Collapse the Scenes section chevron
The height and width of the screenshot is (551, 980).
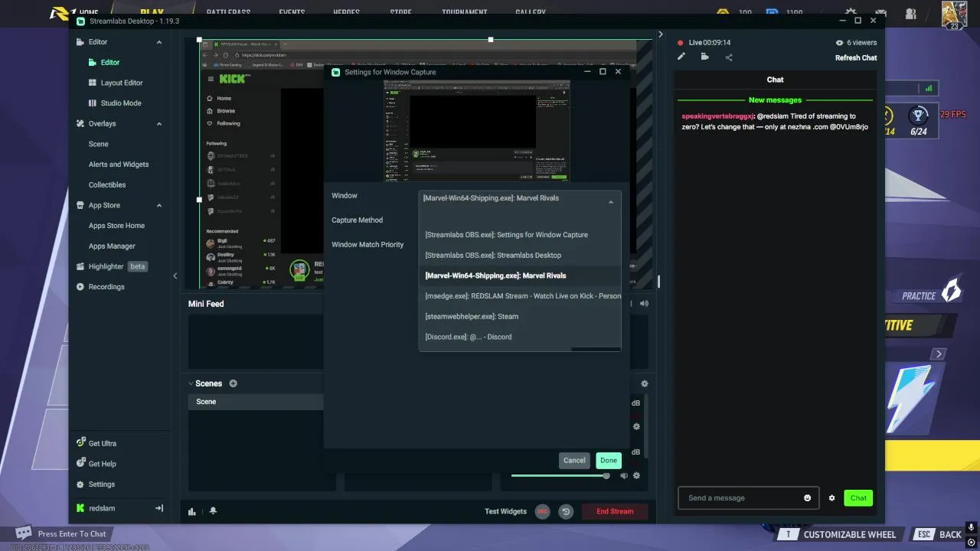[191, 383]
